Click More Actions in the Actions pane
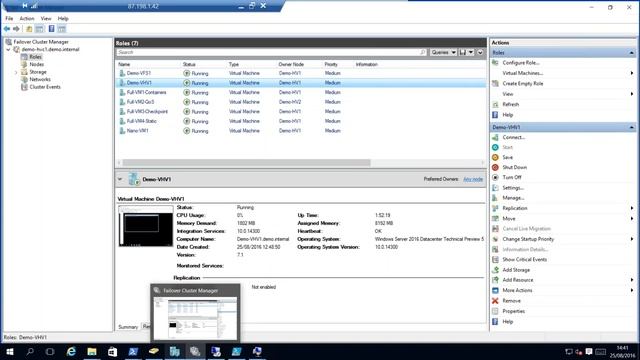Image resolution: width=640 pixels, height=360 pixels. [x=518, y=290]
